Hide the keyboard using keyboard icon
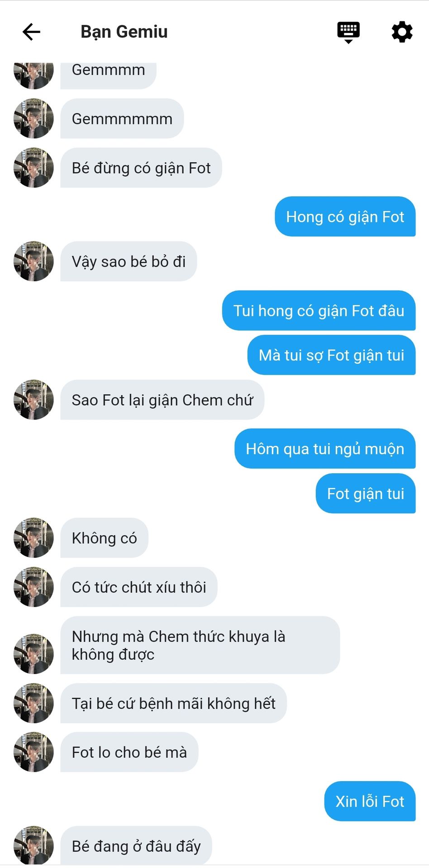Screen dimensions: 429x868 point(348,32)
